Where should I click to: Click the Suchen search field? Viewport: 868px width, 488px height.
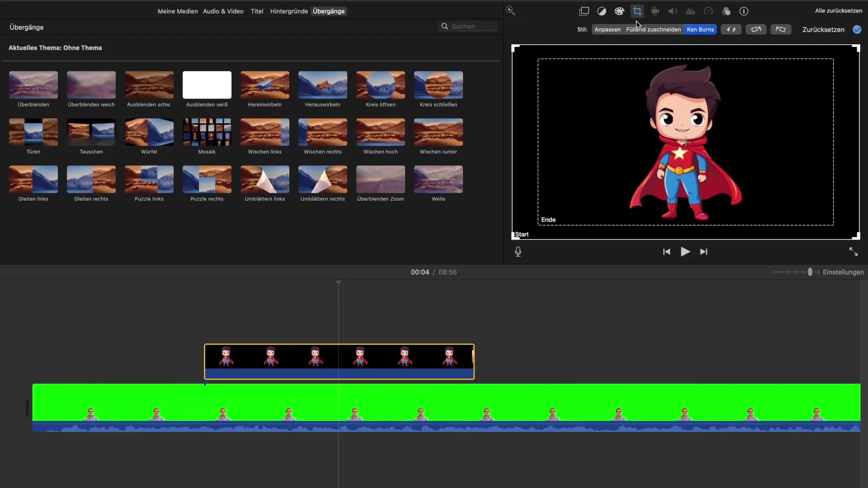tap(468, 26)
